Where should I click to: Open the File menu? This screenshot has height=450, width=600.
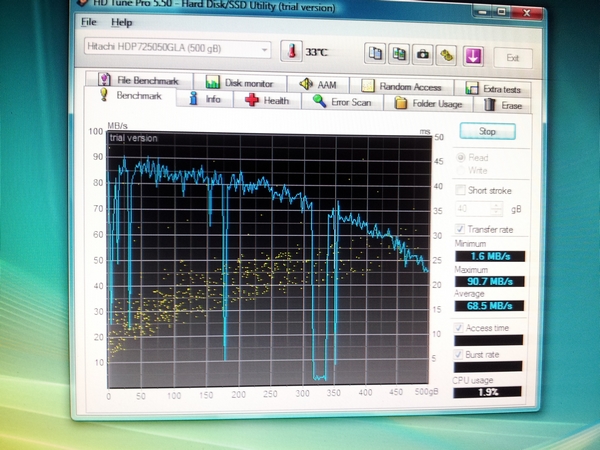click(88, 22)
